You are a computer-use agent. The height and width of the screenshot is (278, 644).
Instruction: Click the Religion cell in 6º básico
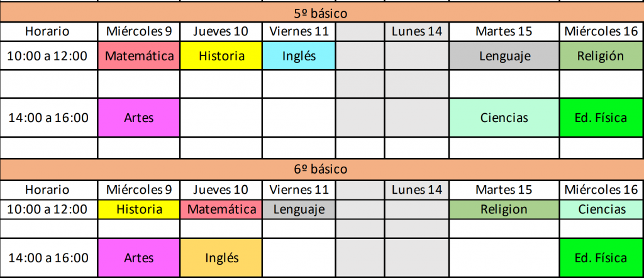(x=504, y=209)
